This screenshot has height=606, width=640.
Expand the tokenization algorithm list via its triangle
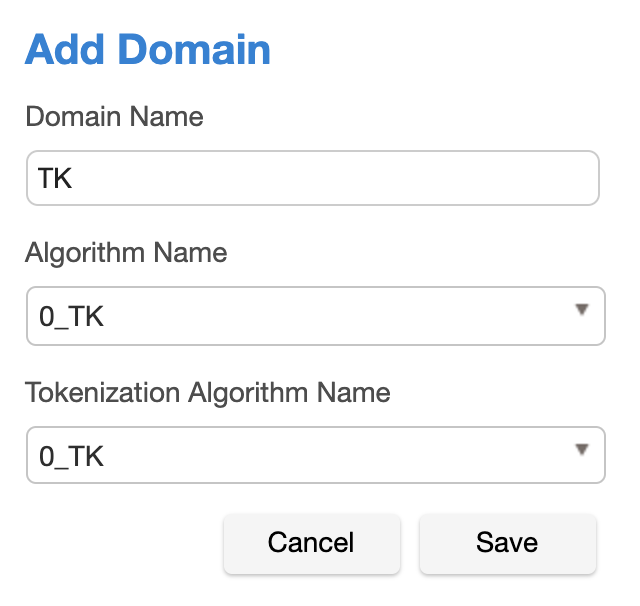click(x=582, y=450)
